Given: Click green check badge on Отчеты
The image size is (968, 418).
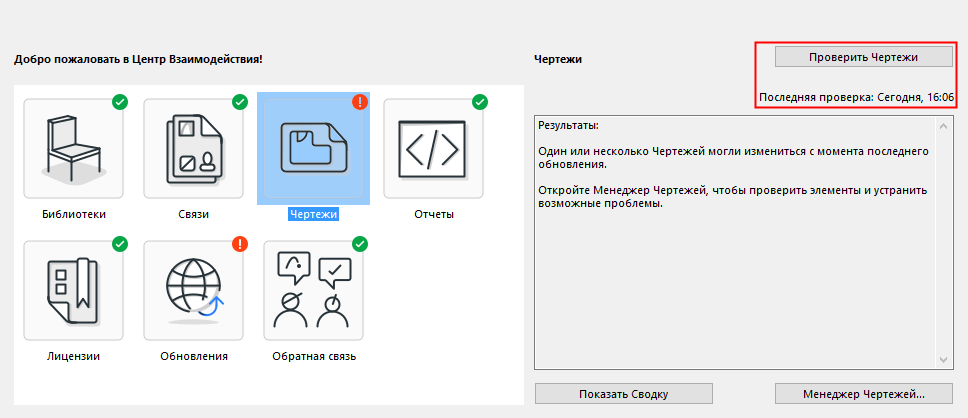Looking at the screenshot, I should (x=480, y=102).
